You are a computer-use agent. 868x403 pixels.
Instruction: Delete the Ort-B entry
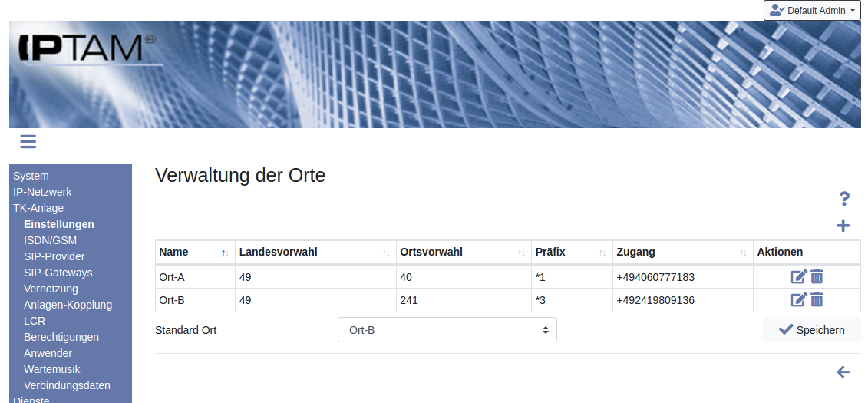[x=817, y=300]
